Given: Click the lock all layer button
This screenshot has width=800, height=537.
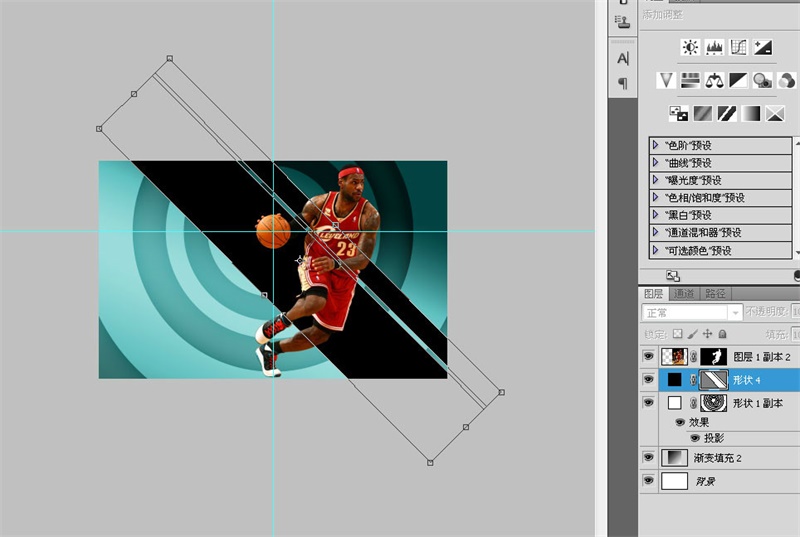Looking at the screenshot, I should (722, 334).
